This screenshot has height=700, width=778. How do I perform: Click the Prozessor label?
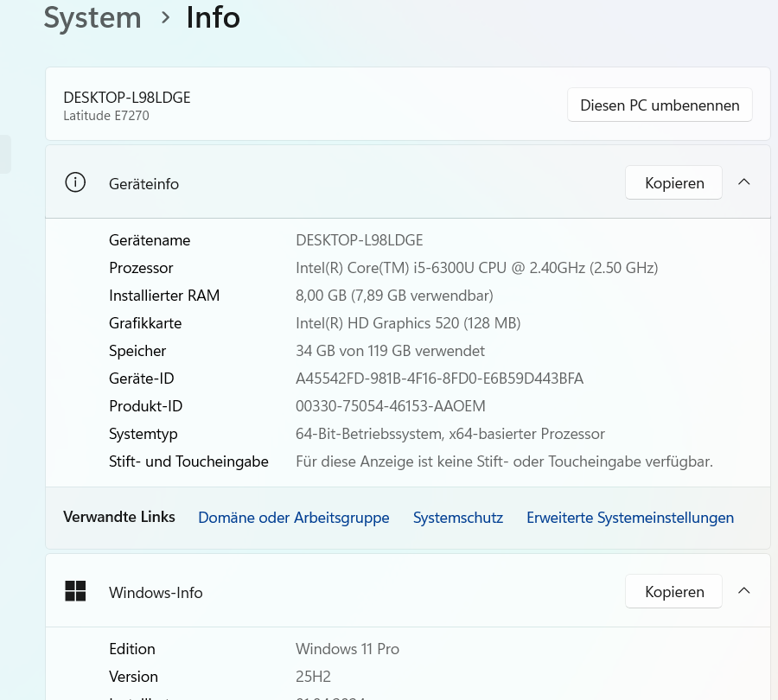(141, 268)
